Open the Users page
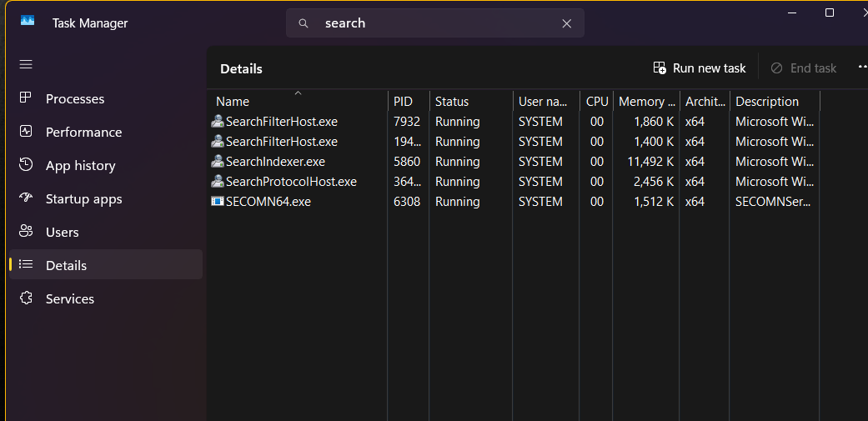868x421 pixels. tap(106, 231)
